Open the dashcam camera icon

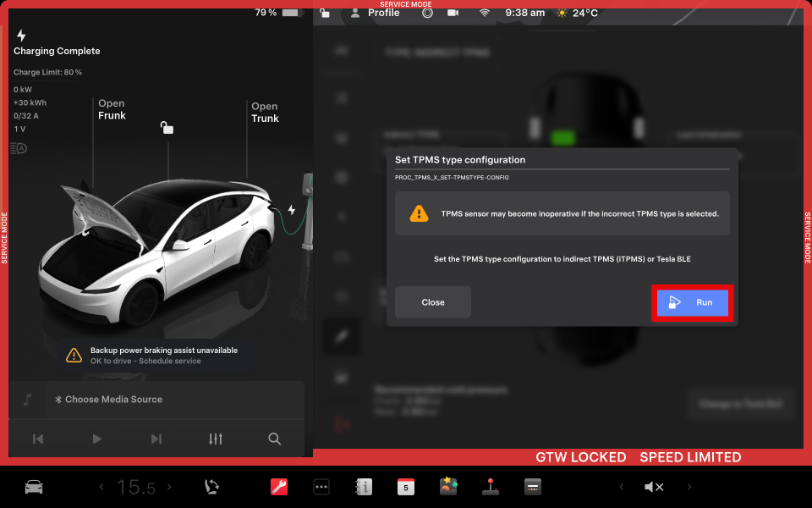point(453,13)
